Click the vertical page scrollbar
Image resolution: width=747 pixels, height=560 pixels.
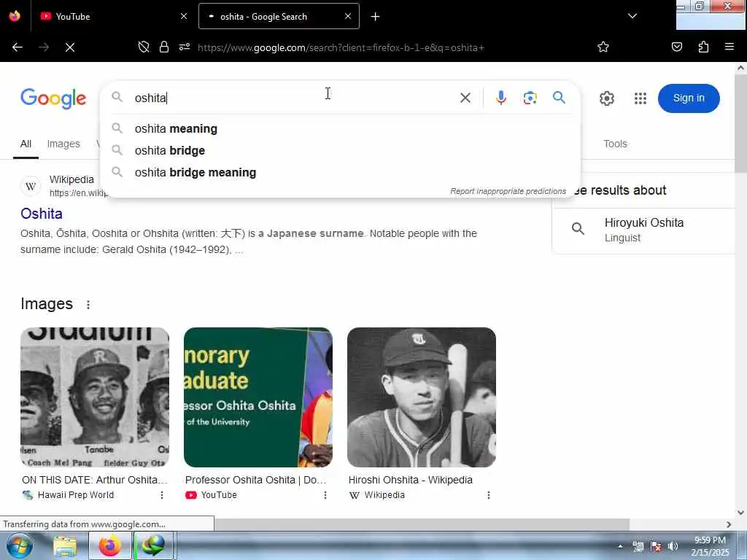point(740,124)
